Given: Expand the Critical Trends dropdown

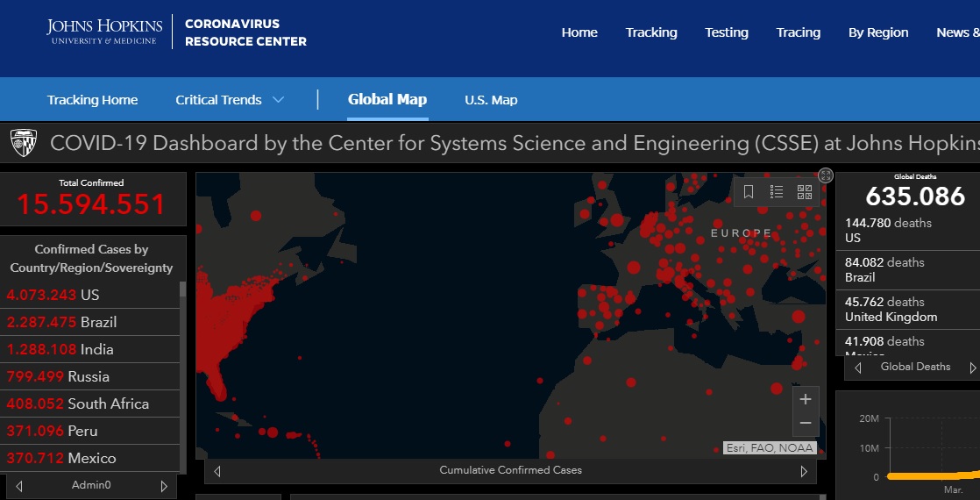Looking at the screenshot, I should [x=230, y=100].
